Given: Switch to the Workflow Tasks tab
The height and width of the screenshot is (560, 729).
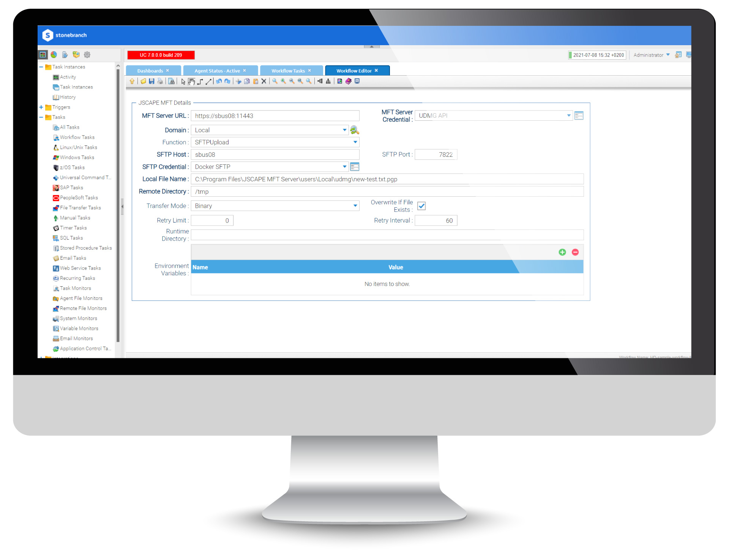Looking at the screenshot, I should [x=288, y=71].
